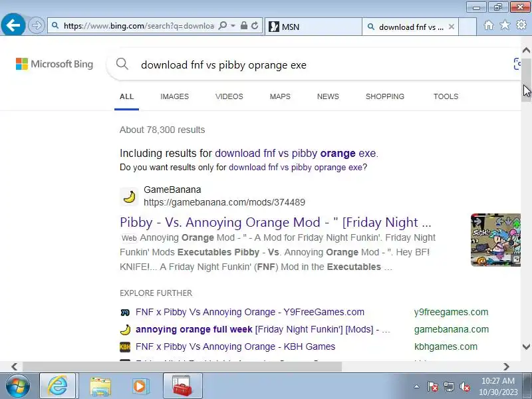This screenshot has height=399, width=532.
Task: Open 'download fnf vs pibby orange exe' suggestion
Action: (295, 154)
